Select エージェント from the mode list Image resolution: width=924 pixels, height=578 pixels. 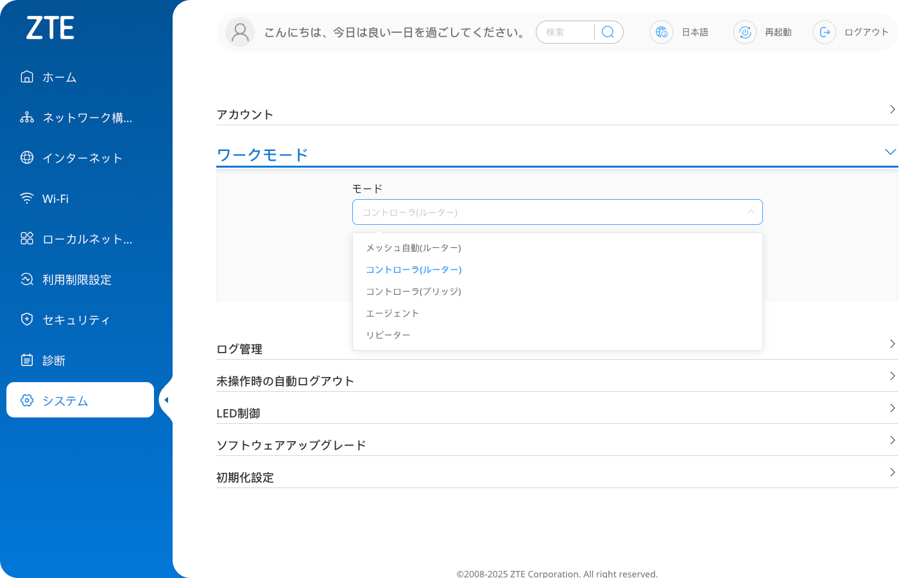pyautogui.click(x=392, y=313)
